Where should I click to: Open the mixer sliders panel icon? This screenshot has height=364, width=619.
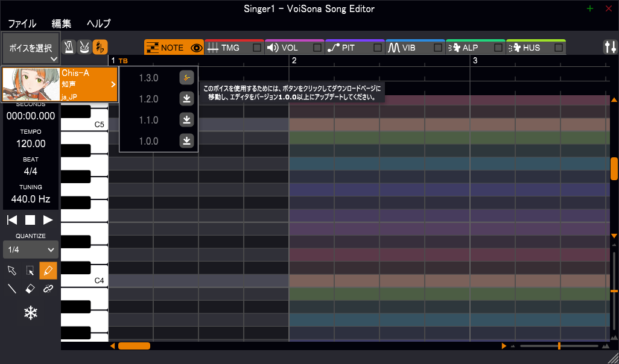point(611,48)
